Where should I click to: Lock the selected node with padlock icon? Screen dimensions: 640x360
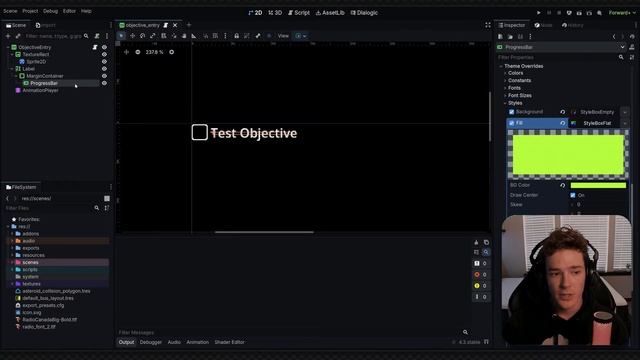(x=236, y=36)
